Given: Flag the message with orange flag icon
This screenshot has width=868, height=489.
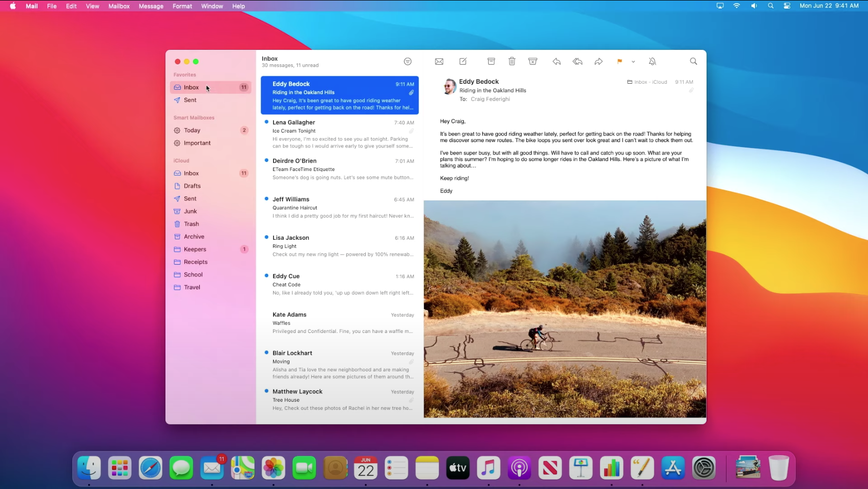Looking at the screenshot, I should (619, 61).
